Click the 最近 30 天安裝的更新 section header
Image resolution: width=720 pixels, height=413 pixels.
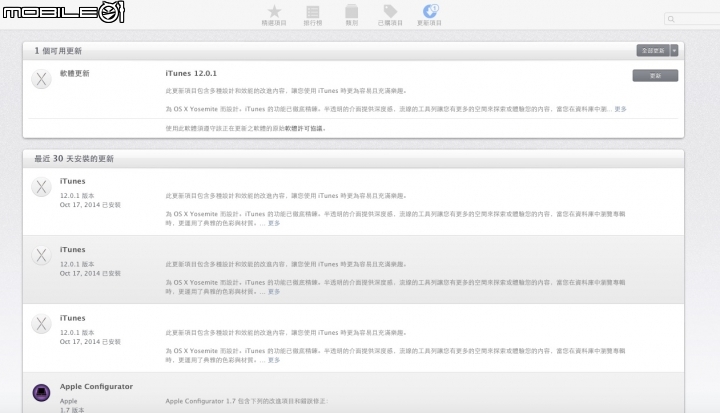(74, 158)
